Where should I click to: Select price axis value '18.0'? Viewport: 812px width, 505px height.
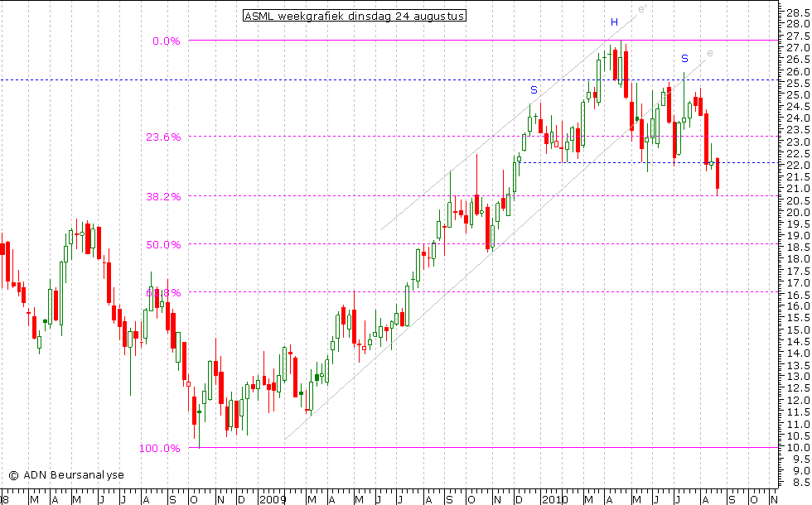click(798, 259)
